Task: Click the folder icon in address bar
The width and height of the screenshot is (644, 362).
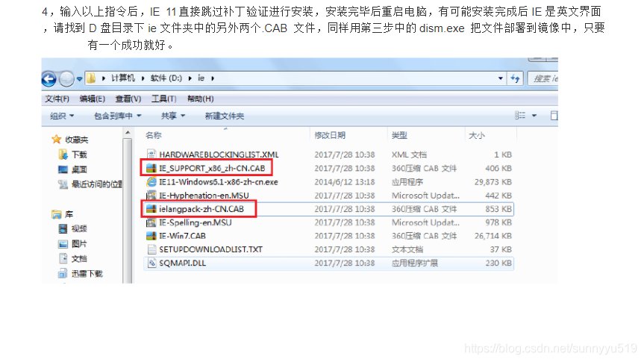Action: (x=91, y=78)
